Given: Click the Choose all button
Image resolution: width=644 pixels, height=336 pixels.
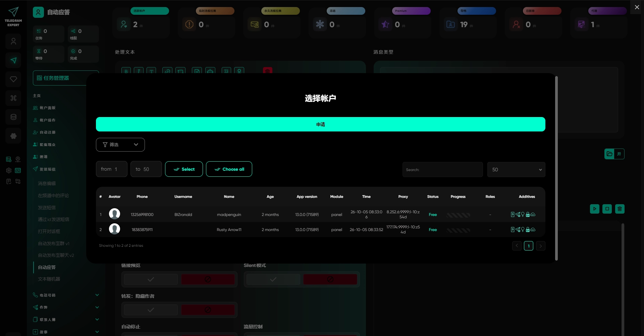Looking at the screenshot, I should [x=229, y=169].
